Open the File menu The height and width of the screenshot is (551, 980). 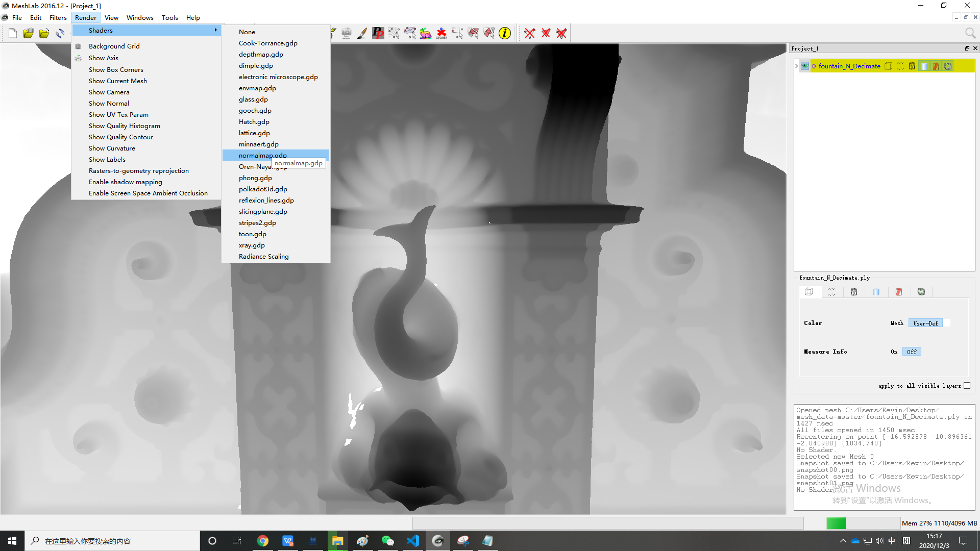tap(17, 17)
